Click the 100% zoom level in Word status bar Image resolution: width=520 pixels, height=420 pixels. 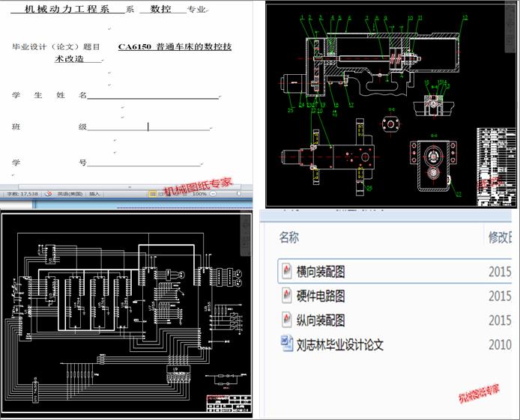click(199, 194)
